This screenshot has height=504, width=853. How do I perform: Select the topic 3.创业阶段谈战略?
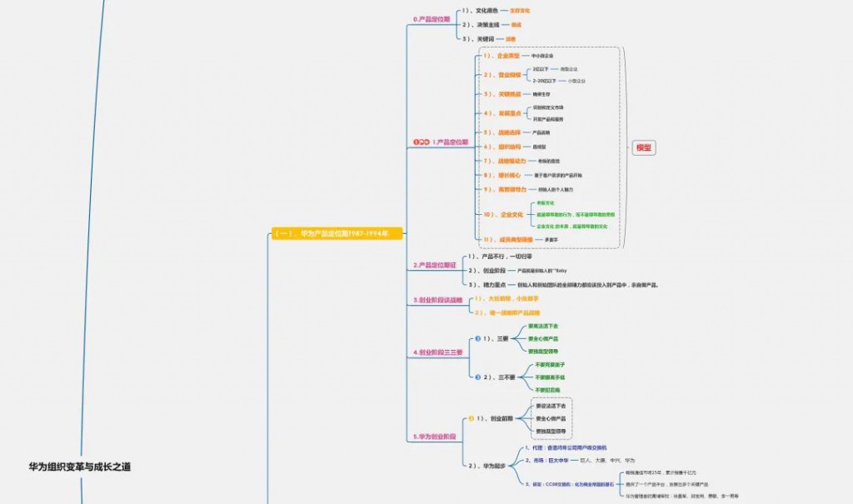pyautogui.click(x=437, y=300)
